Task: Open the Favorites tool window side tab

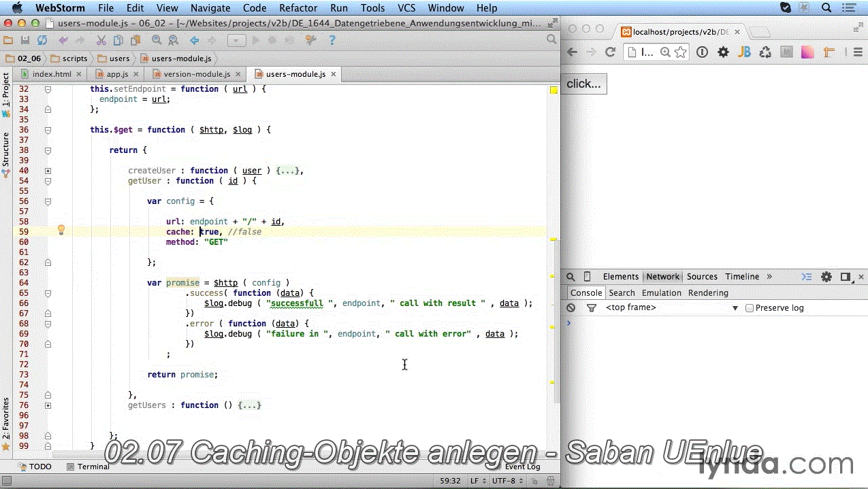Action: (x=6, y=424)
